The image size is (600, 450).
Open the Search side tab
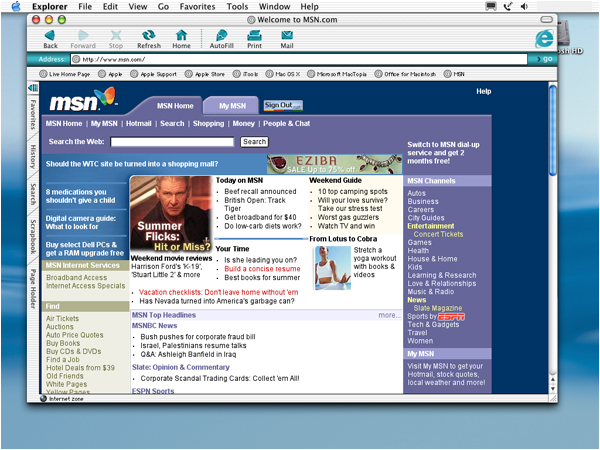coord(33,194)
